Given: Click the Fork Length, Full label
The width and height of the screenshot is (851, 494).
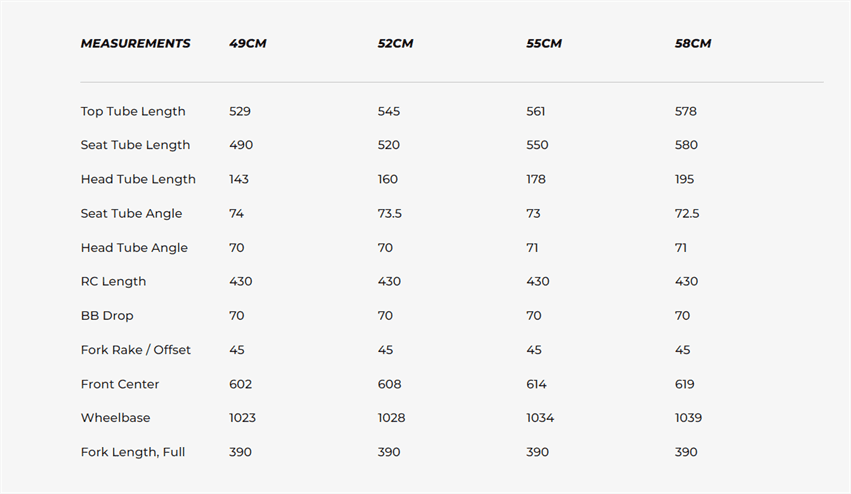Looking at the screenshot, I should coord(133,452).
